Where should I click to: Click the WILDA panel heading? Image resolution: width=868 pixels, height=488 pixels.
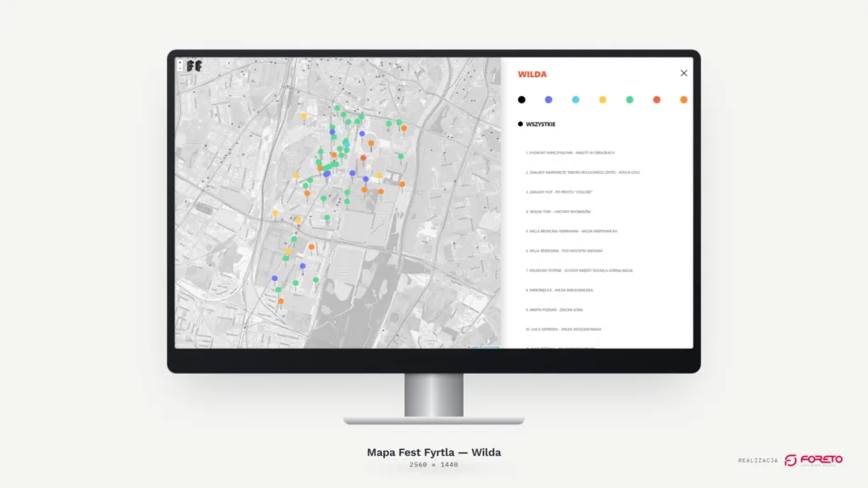tap(532, 75)
